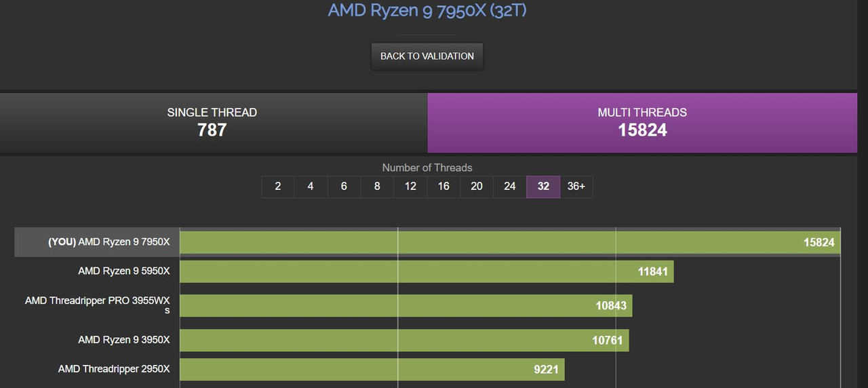Click the 9221 score bar

point(372,370)
